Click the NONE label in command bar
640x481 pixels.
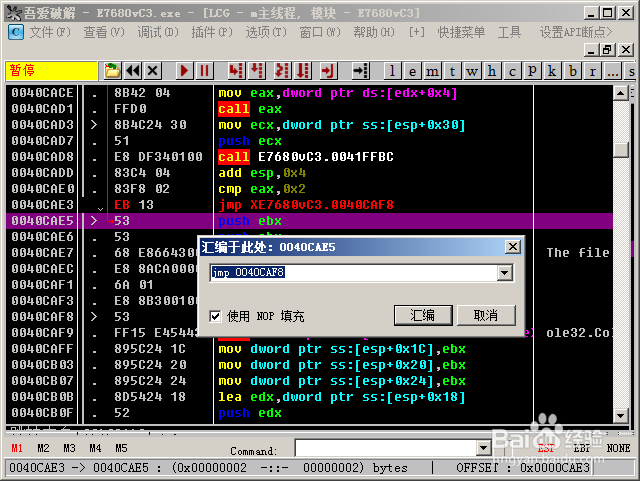(x=618, y=448)
